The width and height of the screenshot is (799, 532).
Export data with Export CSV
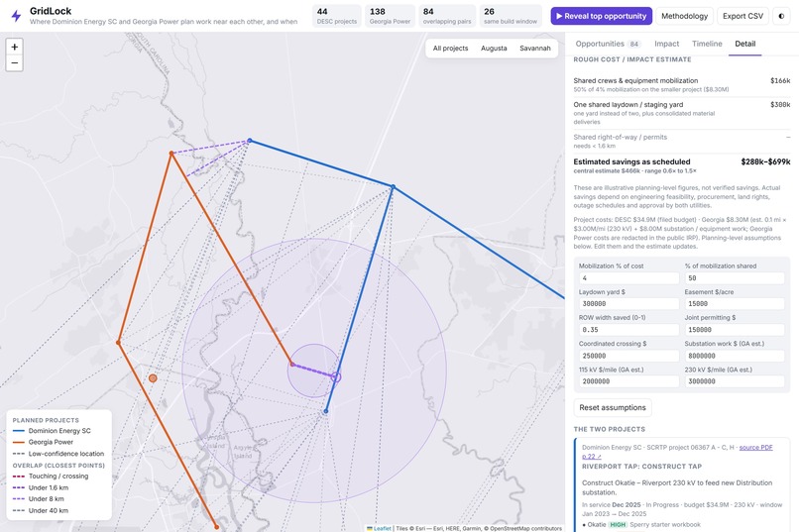[742, 16]
